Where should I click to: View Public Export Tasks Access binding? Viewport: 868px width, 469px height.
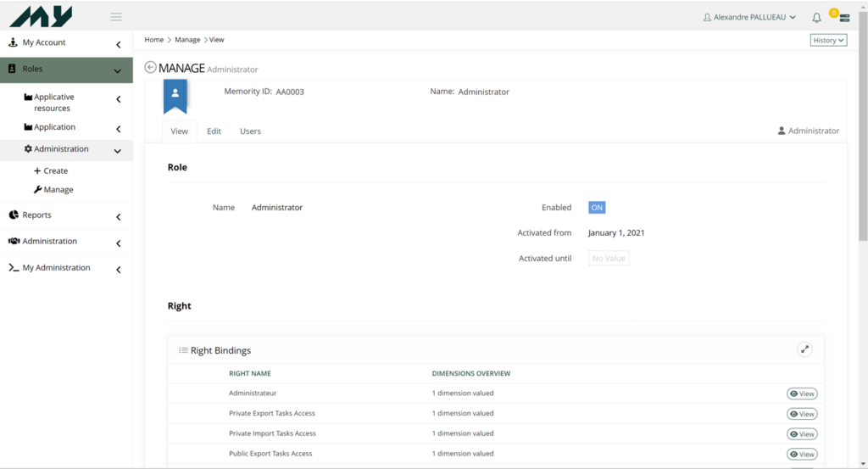[802, 455]
